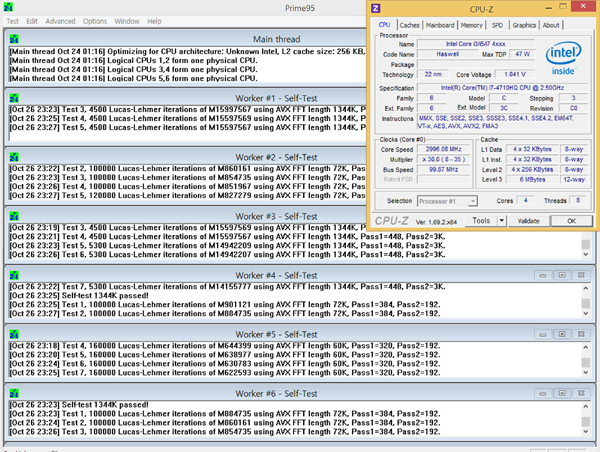Open the Processor #1 selection dropdown

(447, 201)
